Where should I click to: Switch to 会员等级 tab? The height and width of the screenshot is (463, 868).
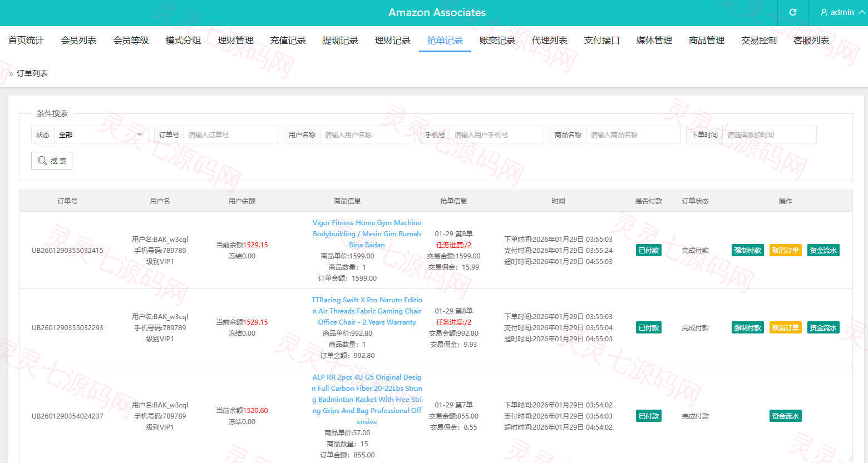tap(131, 40)
